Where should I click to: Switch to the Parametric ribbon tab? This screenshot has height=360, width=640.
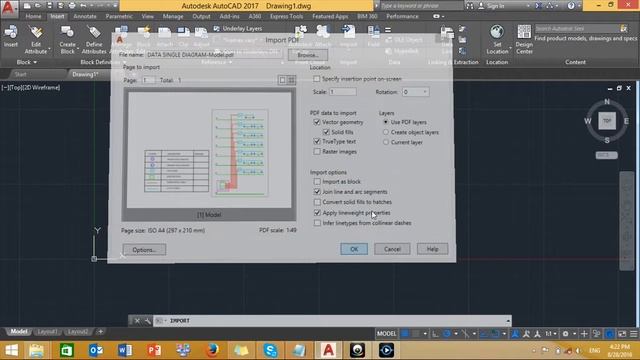[x=119, y=16]
